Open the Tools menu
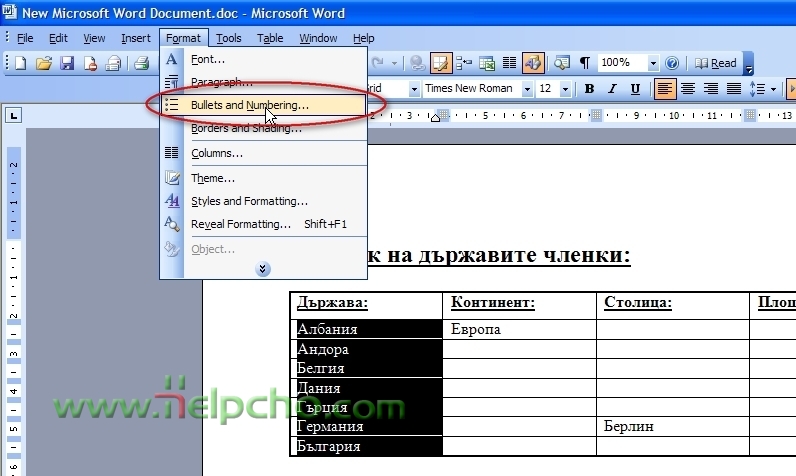 click(228, 38)
